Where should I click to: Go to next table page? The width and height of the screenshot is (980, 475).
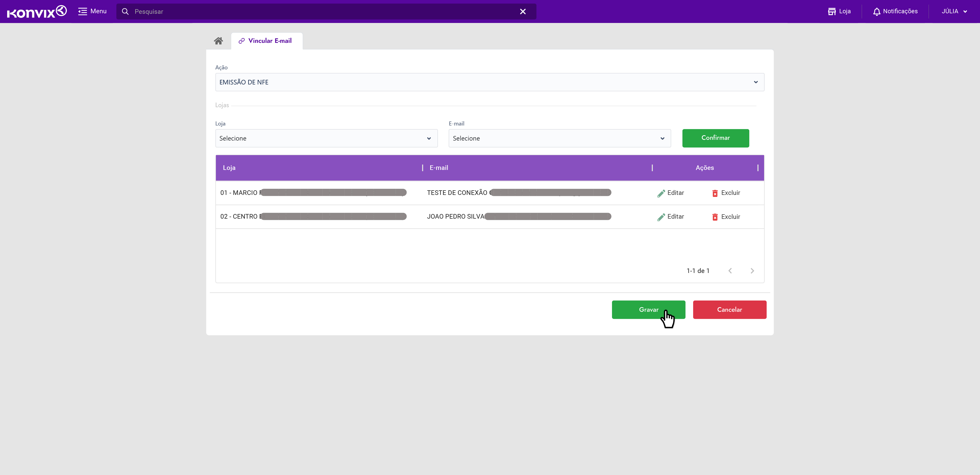pos(752,271)
